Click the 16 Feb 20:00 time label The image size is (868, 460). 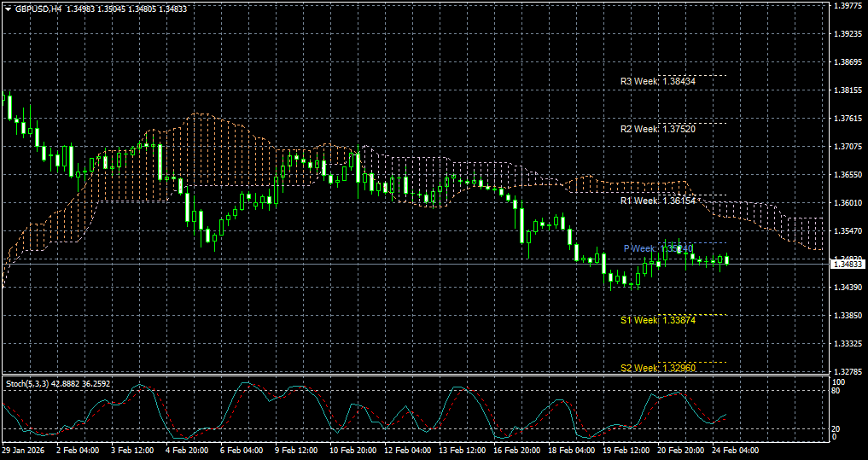click(x=517, y=451)
